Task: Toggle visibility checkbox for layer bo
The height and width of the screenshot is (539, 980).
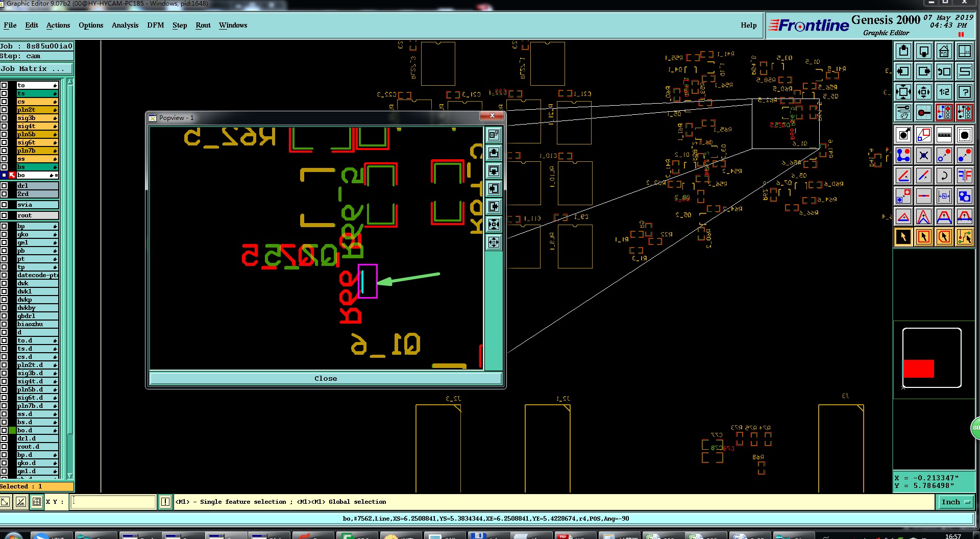Action: 4,175
